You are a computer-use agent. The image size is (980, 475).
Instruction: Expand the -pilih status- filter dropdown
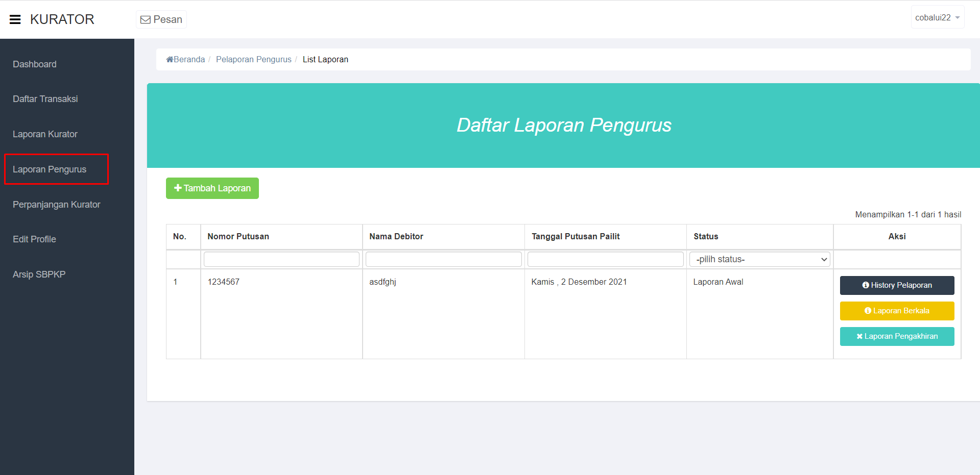(759, 259)
